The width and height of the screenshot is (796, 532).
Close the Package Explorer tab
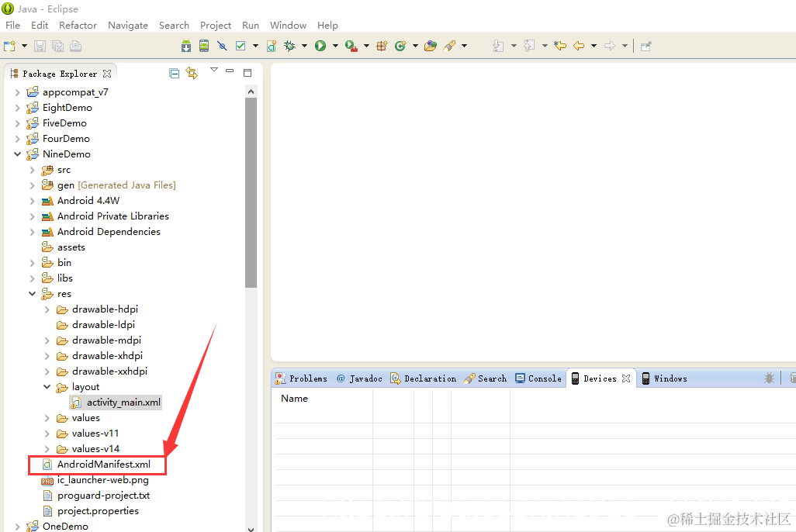107,74
